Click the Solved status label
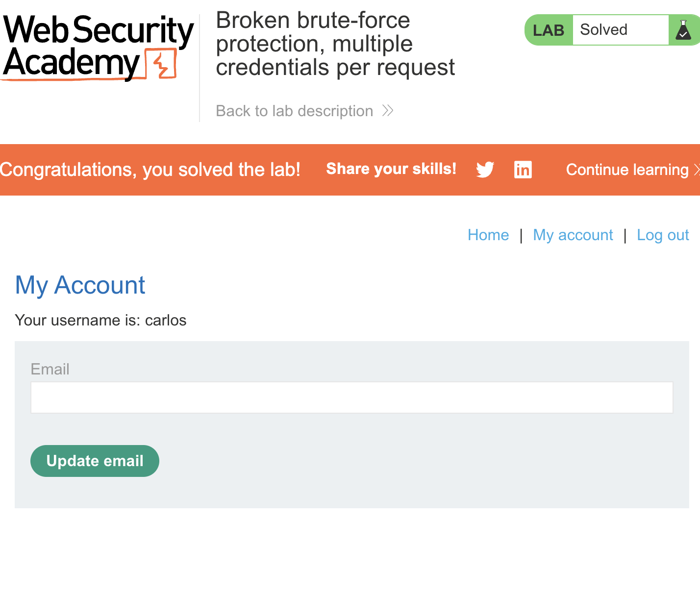 pos(604,30)
